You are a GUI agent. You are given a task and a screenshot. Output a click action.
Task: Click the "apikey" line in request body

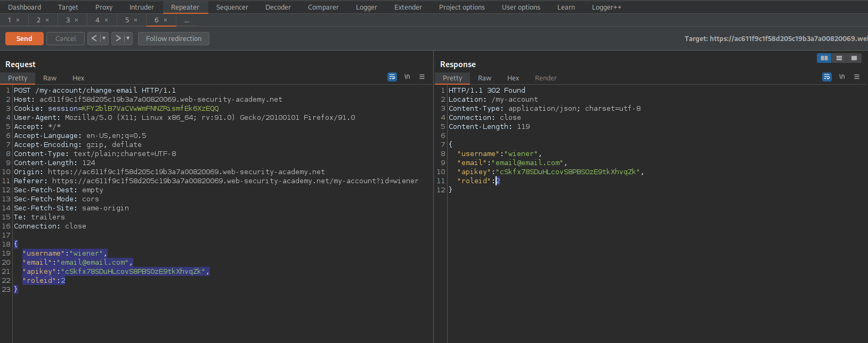click(x=116, y=272)
